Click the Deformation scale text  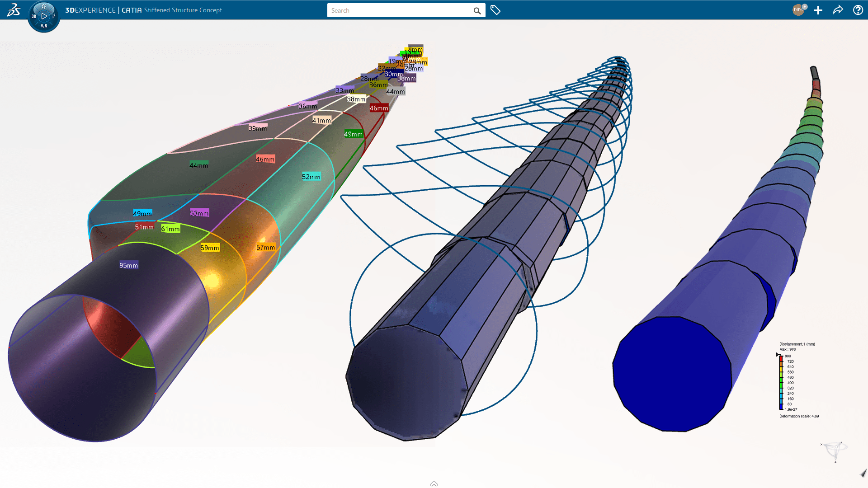[799, 416]
